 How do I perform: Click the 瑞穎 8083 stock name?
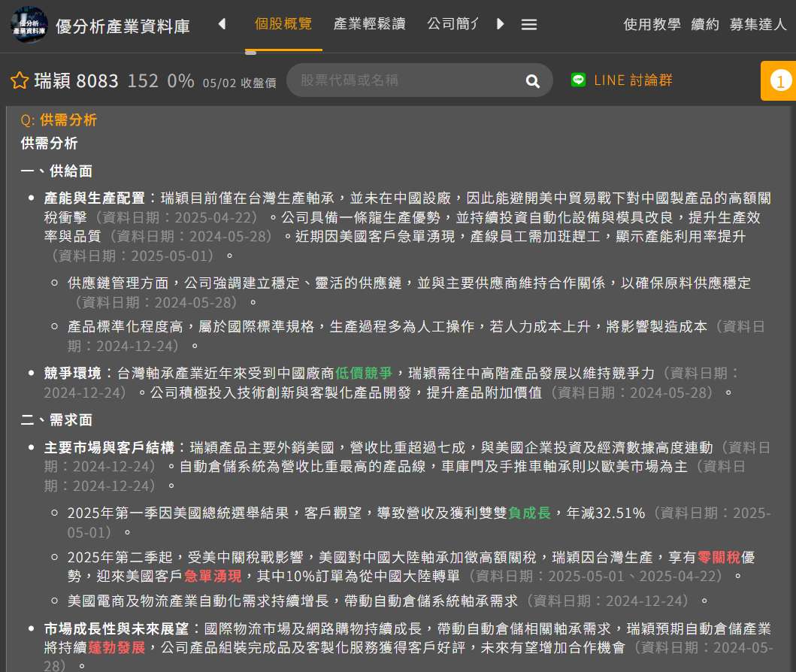(x=76, y=80)
